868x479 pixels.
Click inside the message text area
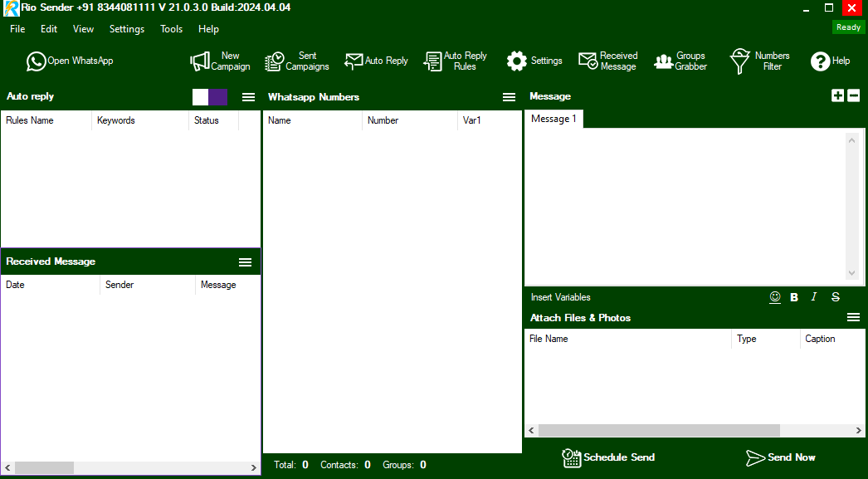pyautogui.click(x=685, y=207)
